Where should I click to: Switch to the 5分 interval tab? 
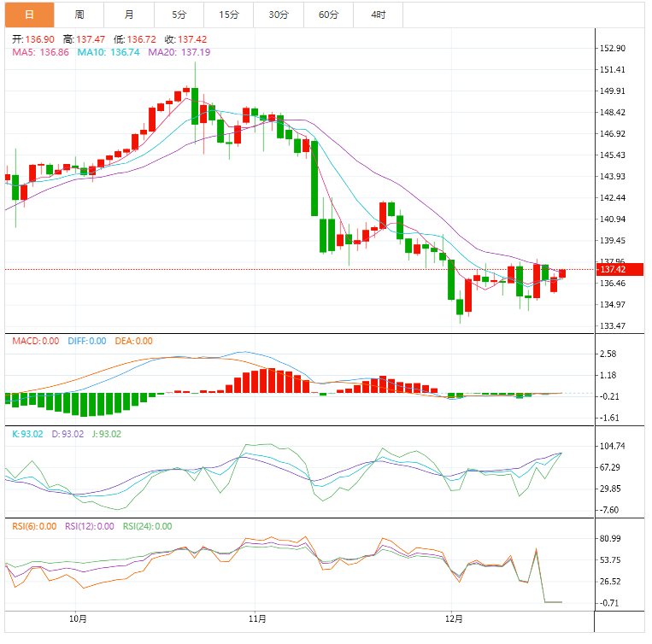coord(179,15)
